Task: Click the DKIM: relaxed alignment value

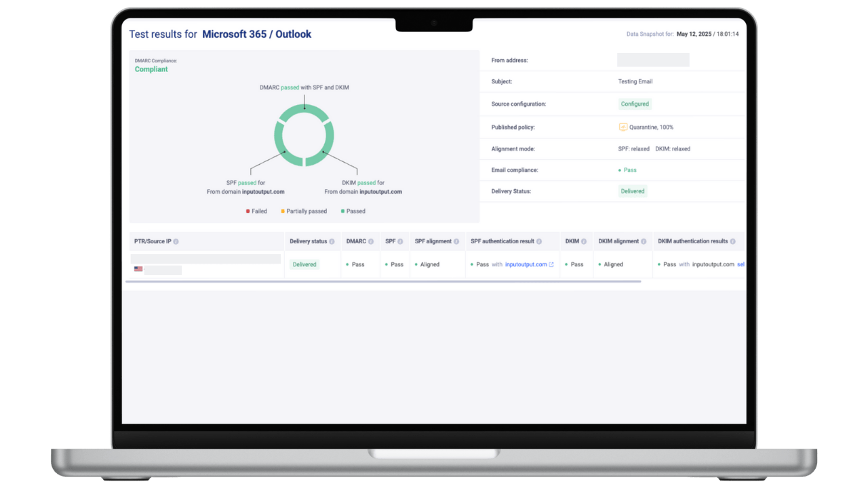Action: click(x=673, y=149)
